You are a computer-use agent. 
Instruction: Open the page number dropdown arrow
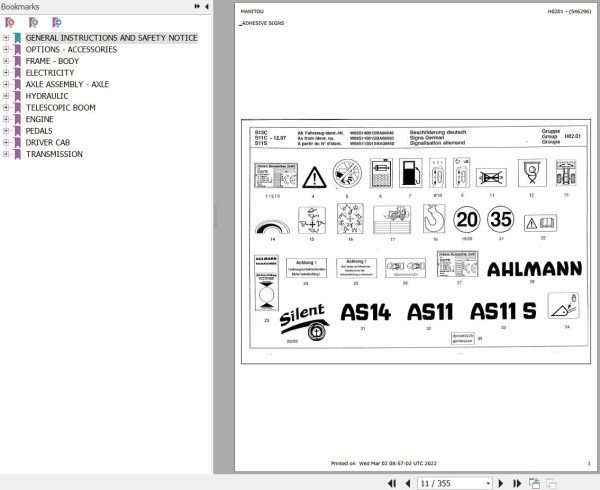pos(488,483)
